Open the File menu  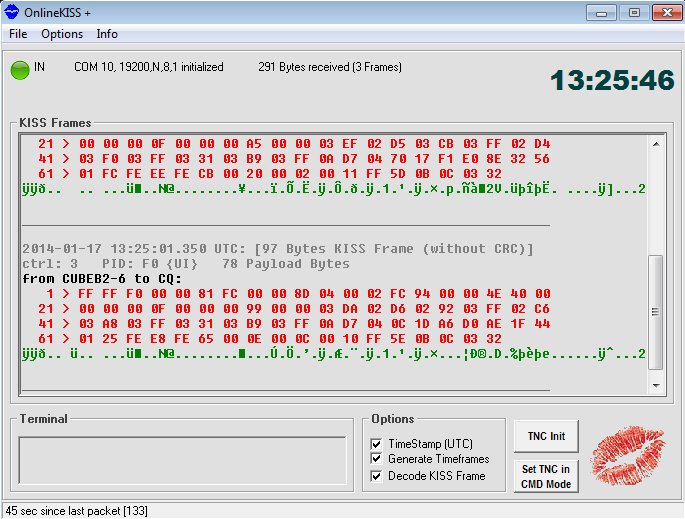click(18, 34)
